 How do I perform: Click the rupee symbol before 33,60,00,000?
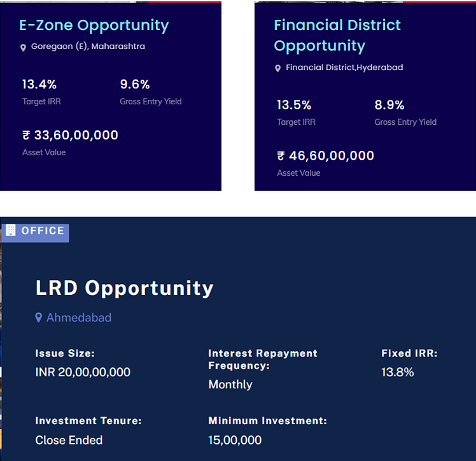(x=26, y=135)
